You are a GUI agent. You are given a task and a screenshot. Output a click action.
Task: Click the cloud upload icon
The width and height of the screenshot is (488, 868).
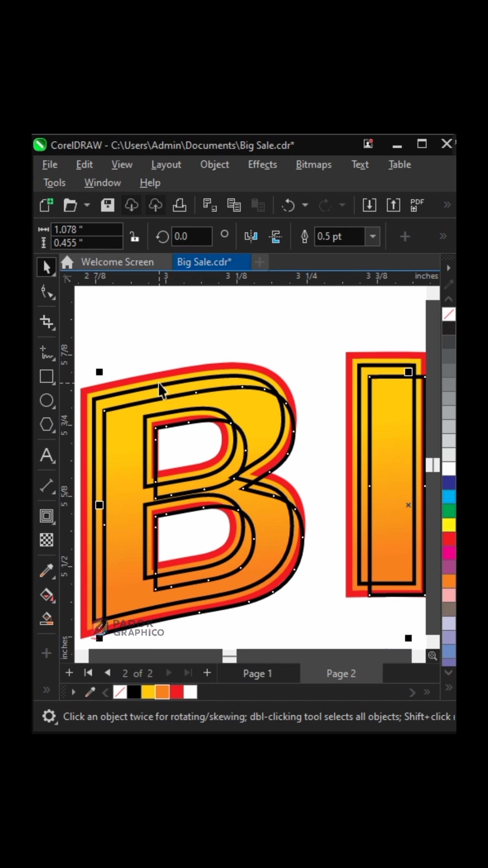155,205
